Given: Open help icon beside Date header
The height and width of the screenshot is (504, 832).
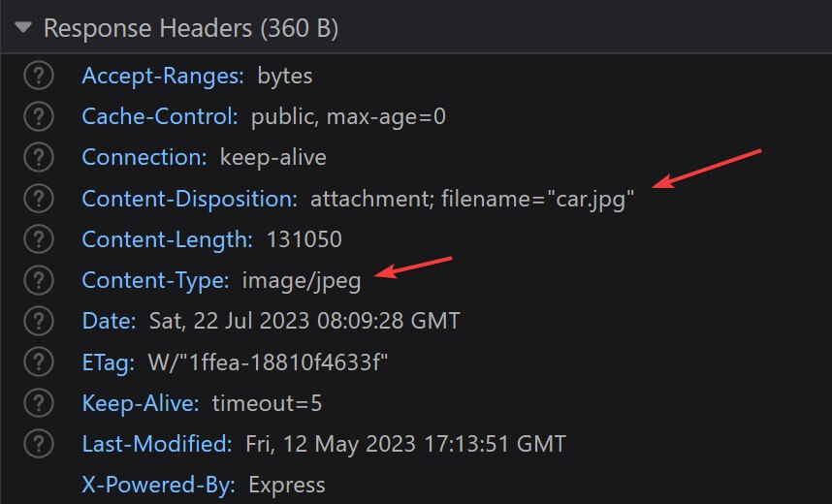Looking at the screenshot, I should click(39, 321).
